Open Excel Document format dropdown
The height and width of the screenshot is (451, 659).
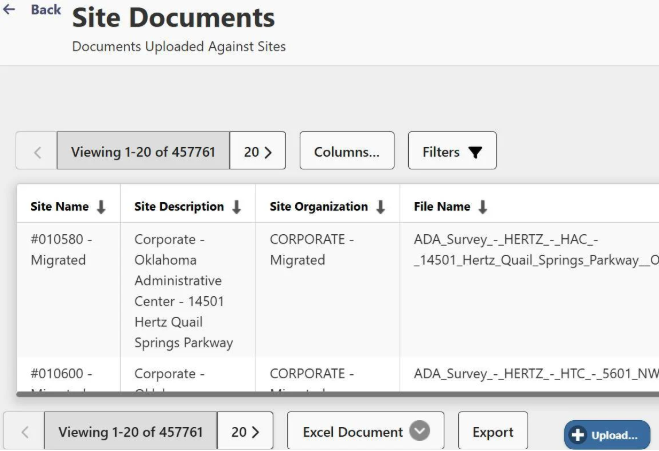click(x=420, y=432)
